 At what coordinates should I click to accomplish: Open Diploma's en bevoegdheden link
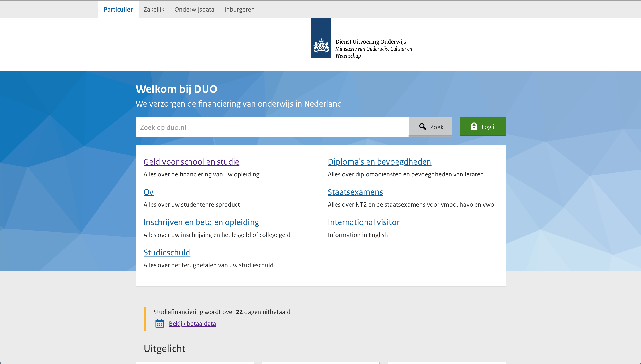[x=379, y=162]
